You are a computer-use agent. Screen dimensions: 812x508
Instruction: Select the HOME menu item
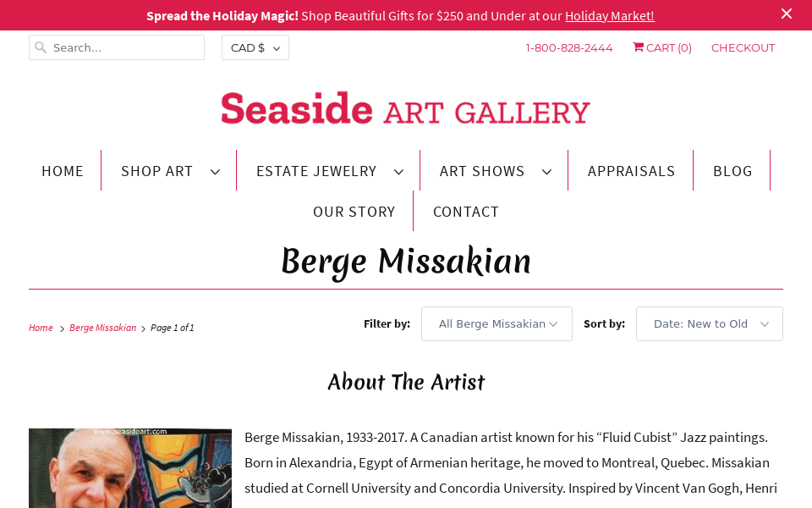click(63, 171)
